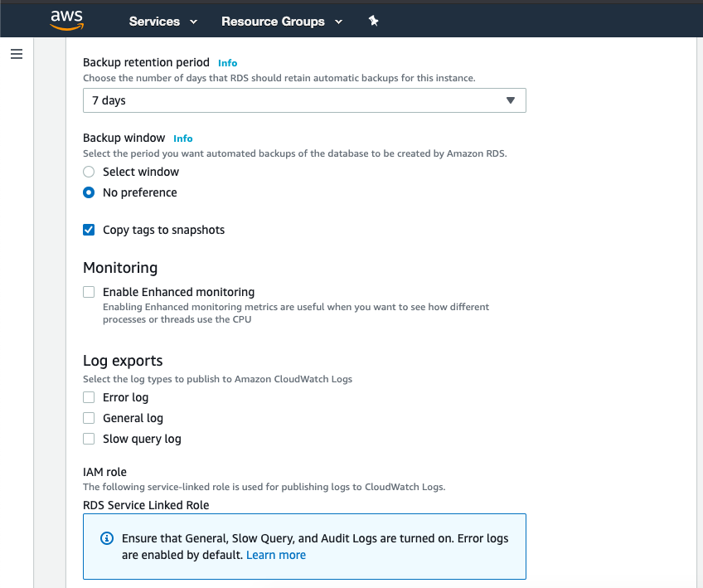The height and width of the screenshot is (588, 703).
Task: Click the Enhanced monitoring description text
Action: 296,313
